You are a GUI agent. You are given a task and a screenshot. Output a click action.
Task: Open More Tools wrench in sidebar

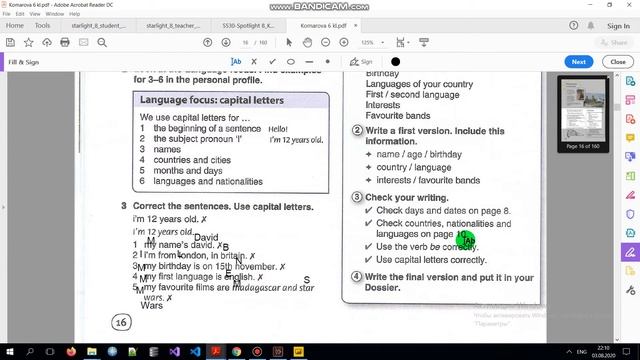pyautogui.click(x=630, y=290)
